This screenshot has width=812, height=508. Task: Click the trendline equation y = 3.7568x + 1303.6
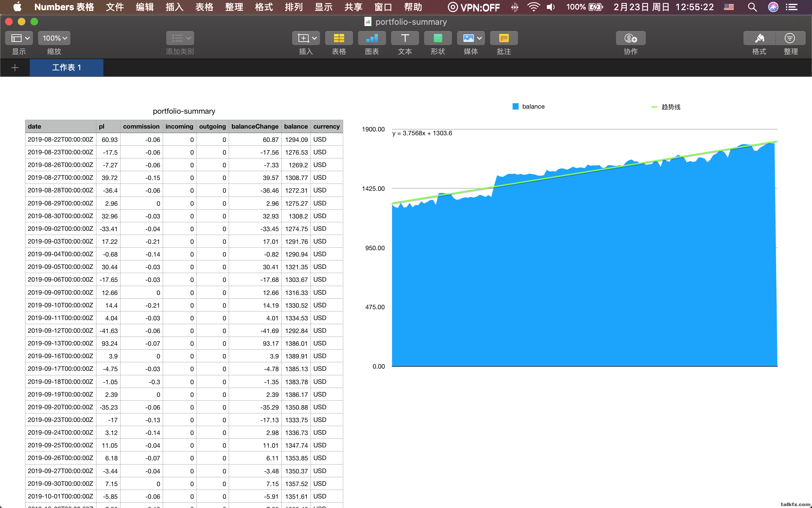[x=422, y=133]
